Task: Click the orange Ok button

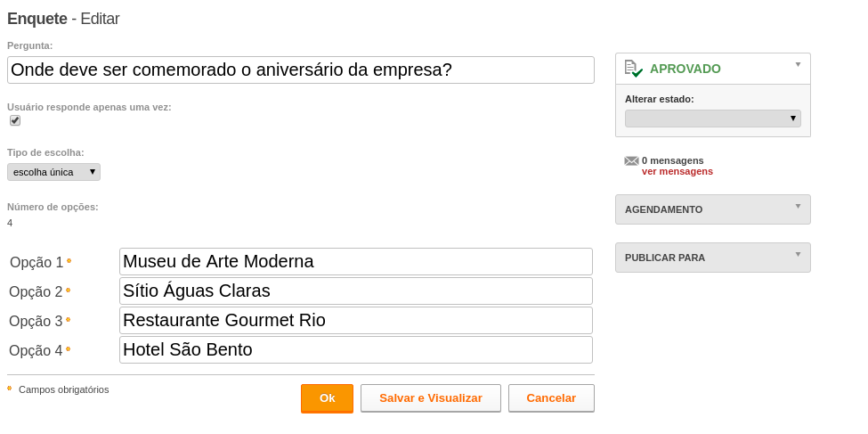Action: [327, 398]
